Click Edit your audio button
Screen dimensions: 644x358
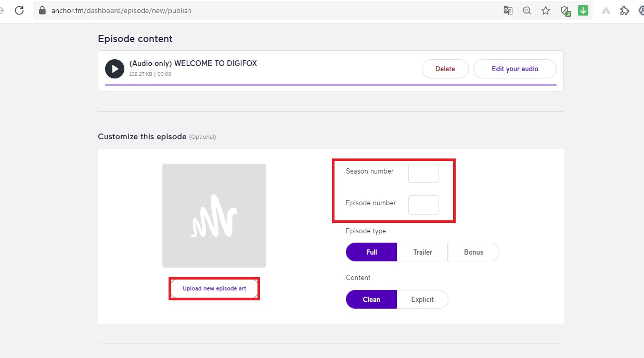514,69
